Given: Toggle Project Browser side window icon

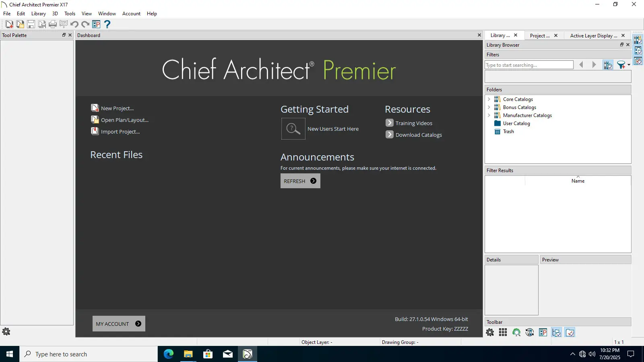Looking at the screenshot, I should (x=638, y=50).
